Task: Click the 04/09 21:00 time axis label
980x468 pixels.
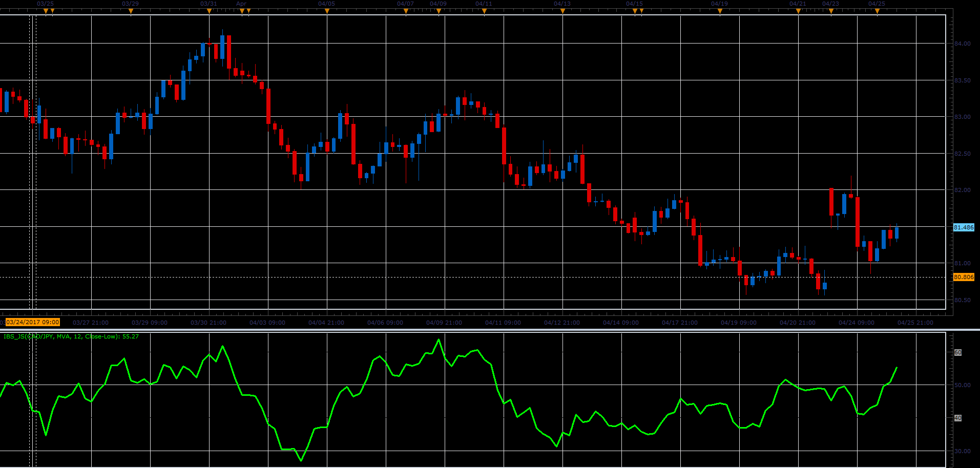Action: coord(444,323)
